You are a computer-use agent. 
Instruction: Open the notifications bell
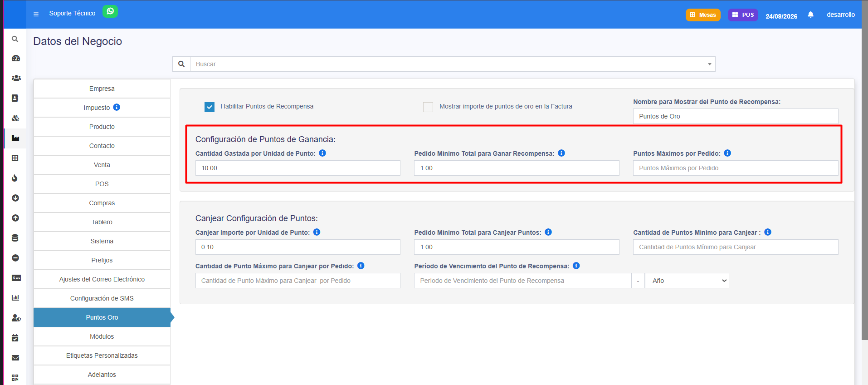pos(810,15)
